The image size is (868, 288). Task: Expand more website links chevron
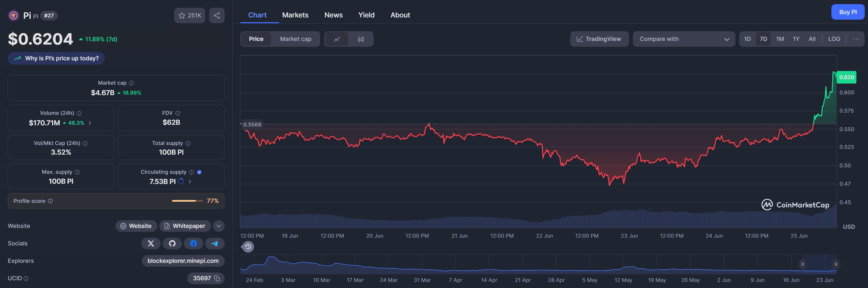[219, 226]
